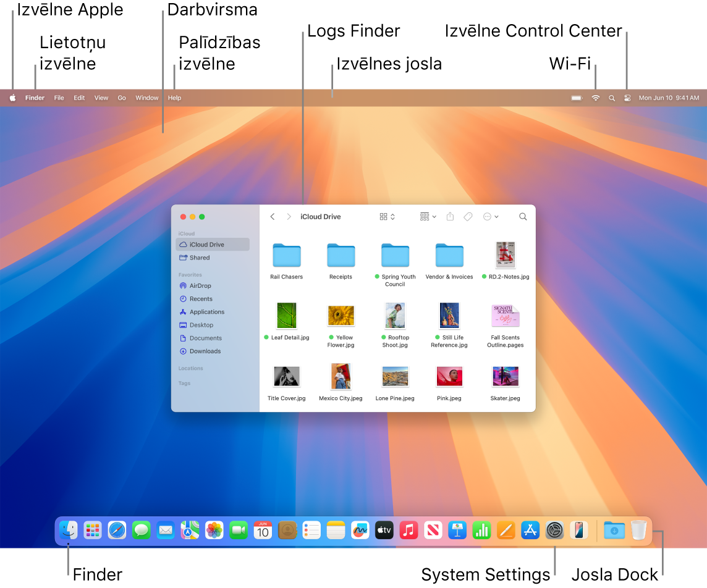The width and height of the screenshot is (707, 588).
Task: Show battery status in menu bar
Action: pyautogui.click(x=577, y=98)
